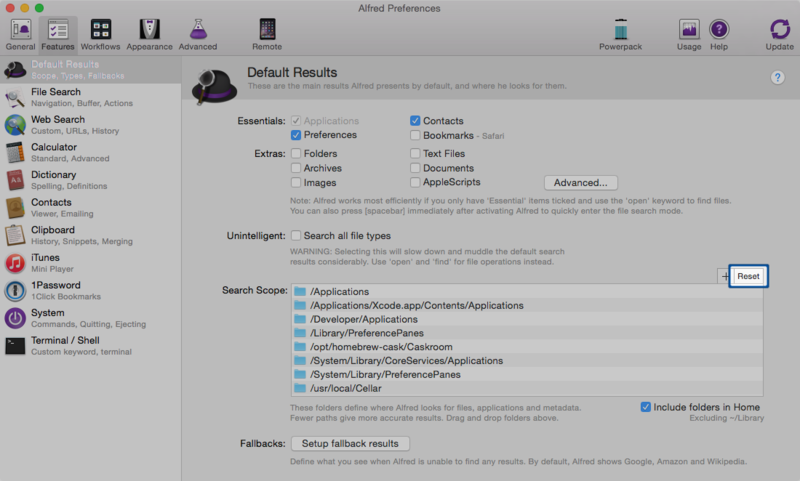Select Clipboard icon in sidebar
The width and height of the screenshot is (800, 481).
point(15,235)
